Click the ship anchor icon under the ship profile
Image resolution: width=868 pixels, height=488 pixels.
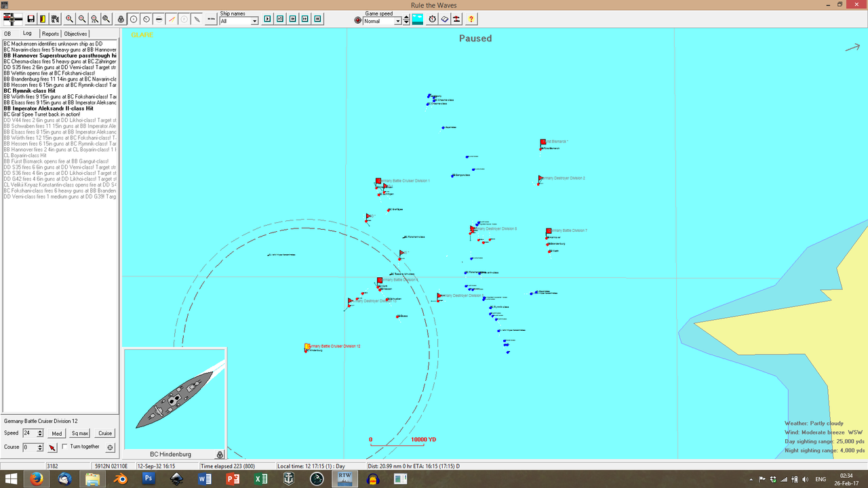pos(220,454)
